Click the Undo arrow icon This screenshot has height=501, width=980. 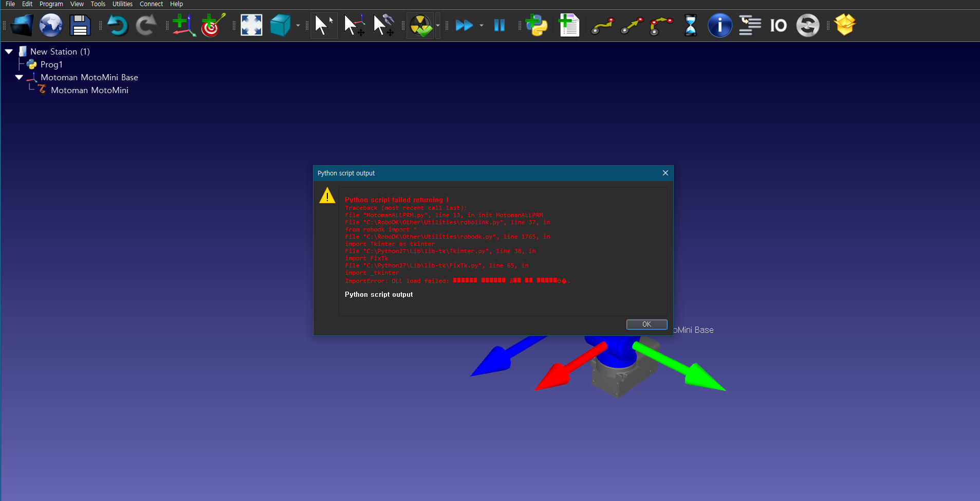pos(118,25)
